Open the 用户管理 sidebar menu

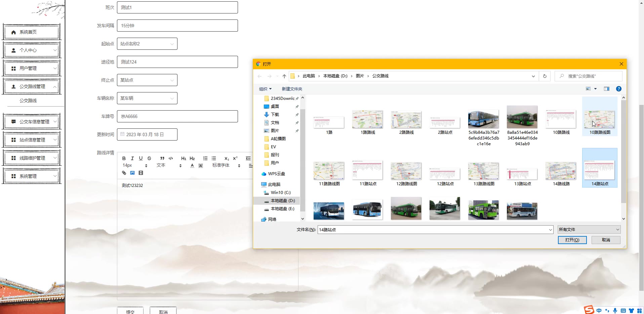click(x=32, y=68)
